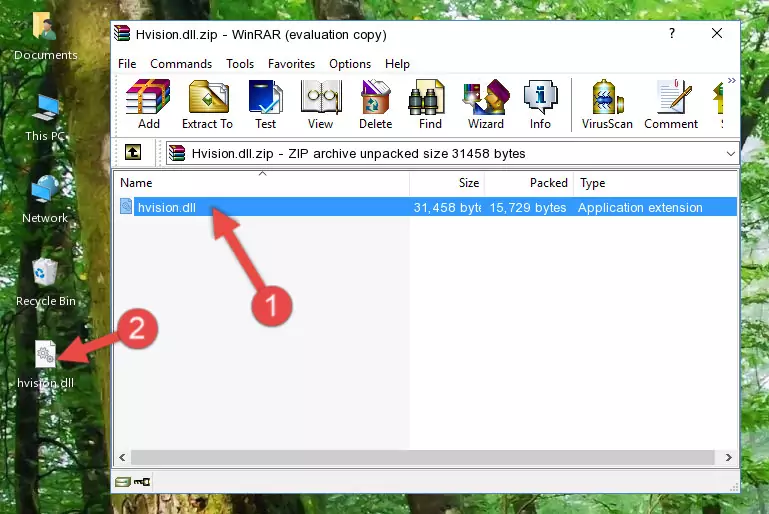Open the Tools menu
The height and width of the screenshot is (514, 769).
(240, 64)
